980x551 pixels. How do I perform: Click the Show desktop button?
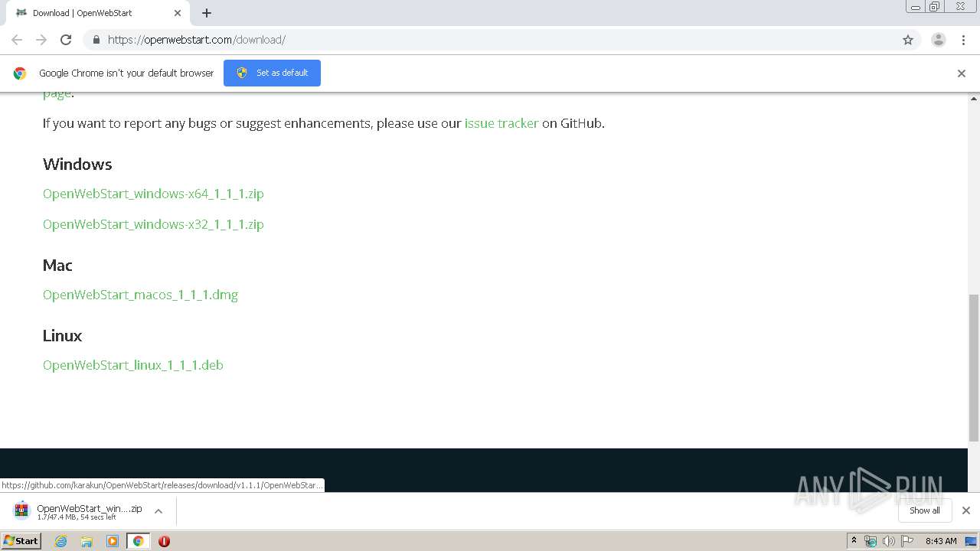971,541
